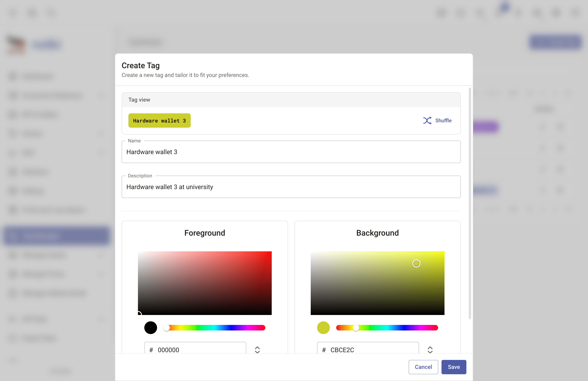The image size is (588, 381).
Task: Toggle the Background color format switcher arrows
Action: point(430,350)
